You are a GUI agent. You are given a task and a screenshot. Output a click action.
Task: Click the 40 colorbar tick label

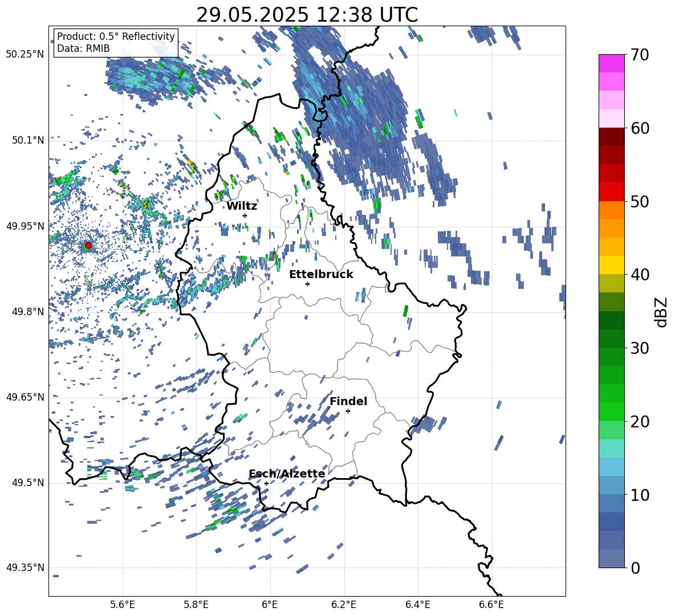[x=640, y=275]
